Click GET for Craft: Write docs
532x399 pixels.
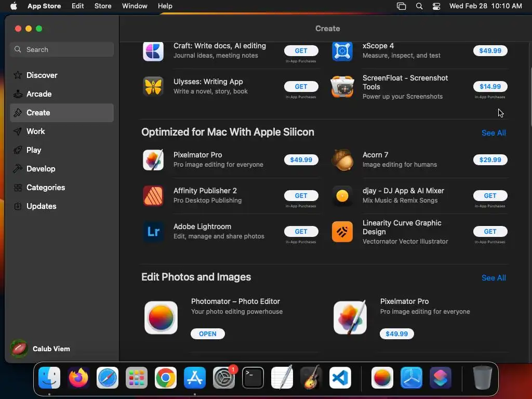click(x=301, y=50)
